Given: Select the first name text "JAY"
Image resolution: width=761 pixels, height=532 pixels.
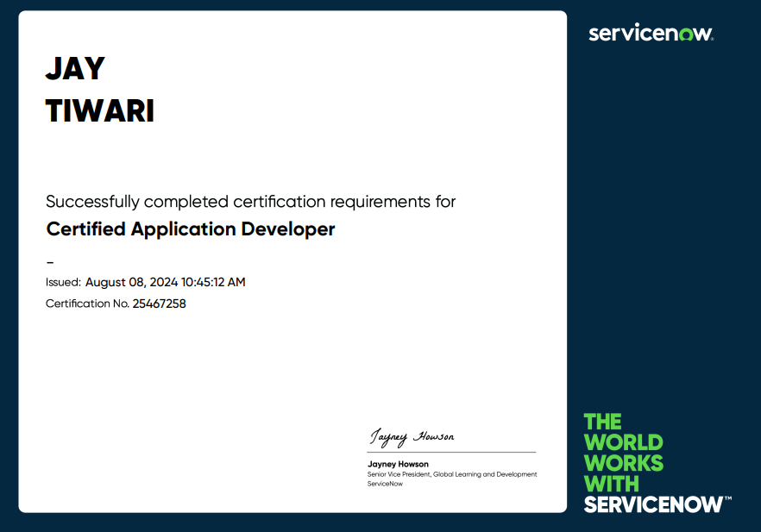Looking at the screenshot, I should click(75, 68).
